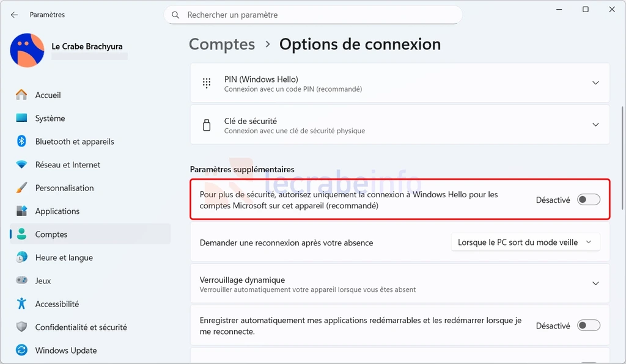Expand Verrouillage dynamique chevron
The image size is (626, 364).
595,283
